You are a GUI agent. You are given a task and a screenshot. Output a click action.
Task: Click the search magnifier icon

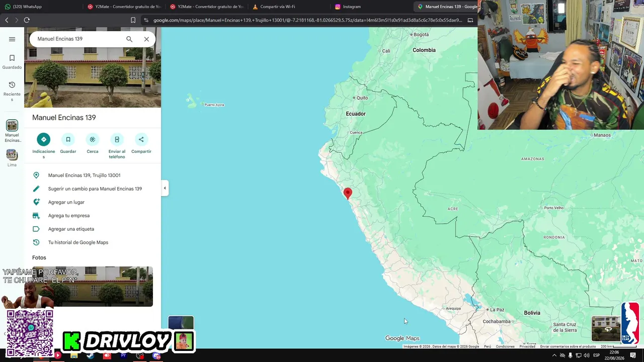129,39
